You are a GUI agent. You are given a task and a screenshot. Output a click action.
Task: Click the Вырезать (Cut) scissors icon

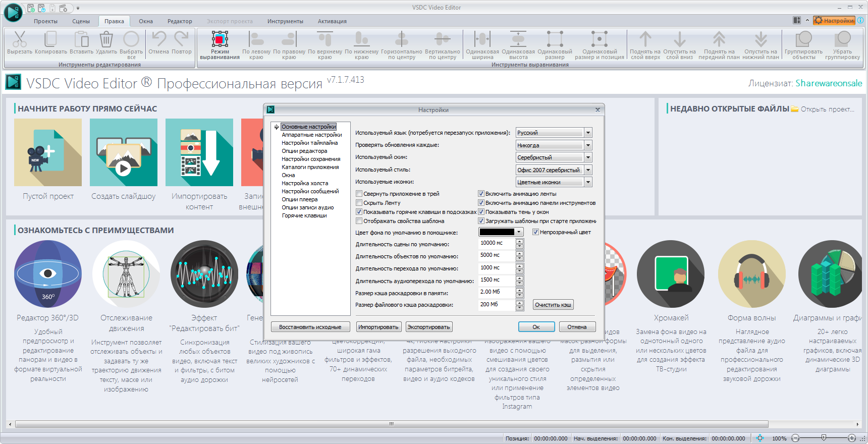point(20,39)
